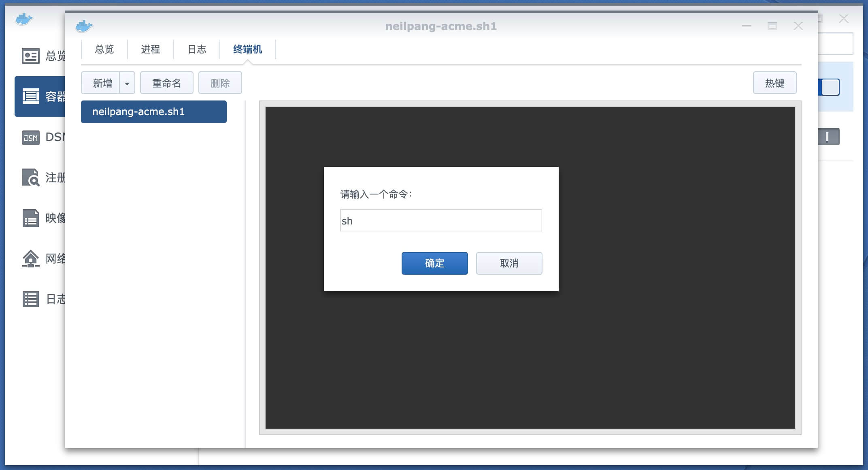Click the 取消 cancel button

[509, 263]
